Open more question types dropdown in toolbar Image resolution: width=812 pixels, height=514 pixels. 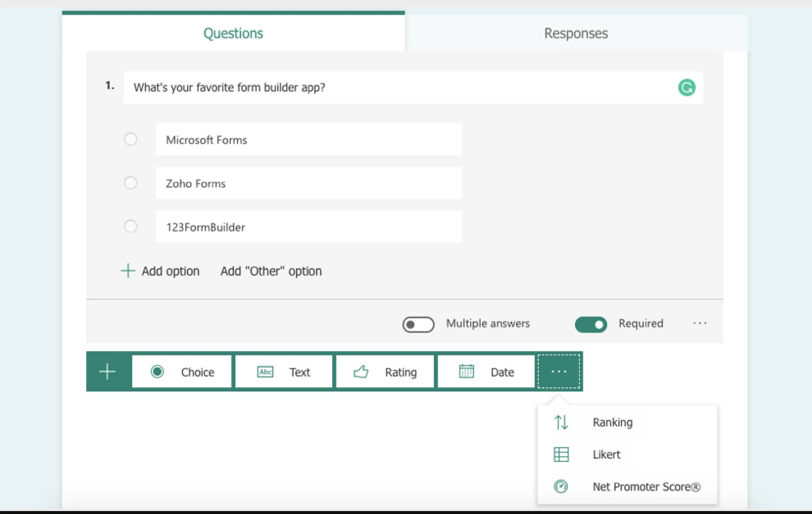(559, 372)
